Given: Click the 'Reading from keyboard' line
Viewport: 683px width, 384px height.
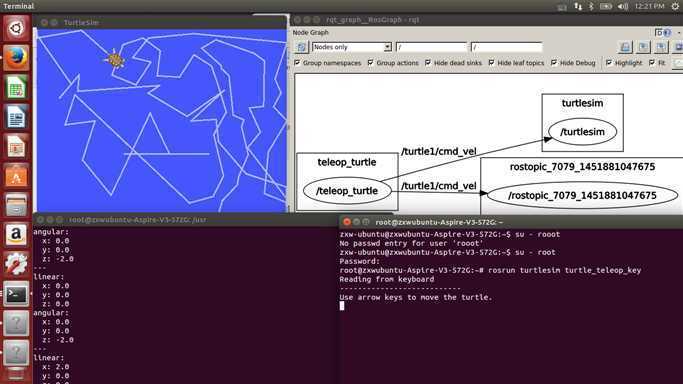Looking at the screenshot, I should (387, 279).
